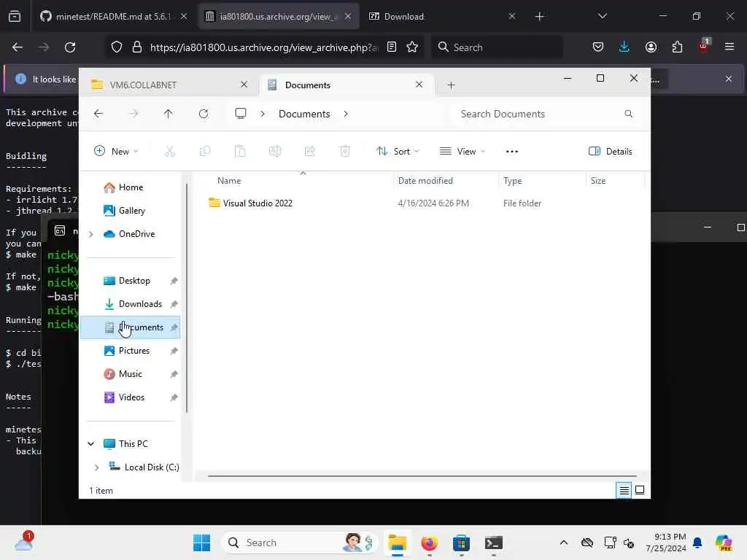This screenshot has height=560, width=747.
Task: Click Firefox shield tracking protection icon
Action: click(117, 47)
